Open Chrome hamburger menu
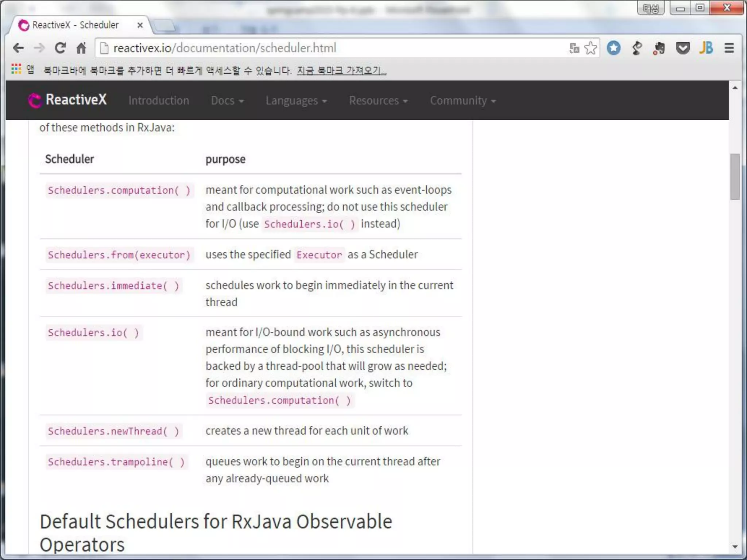 pos(729,48)
